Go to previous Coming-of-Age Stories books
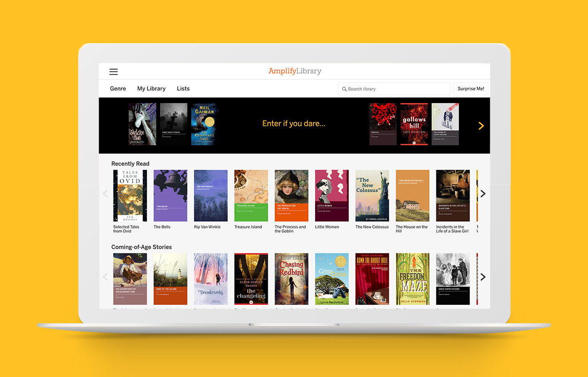 [x=105, y=277]
